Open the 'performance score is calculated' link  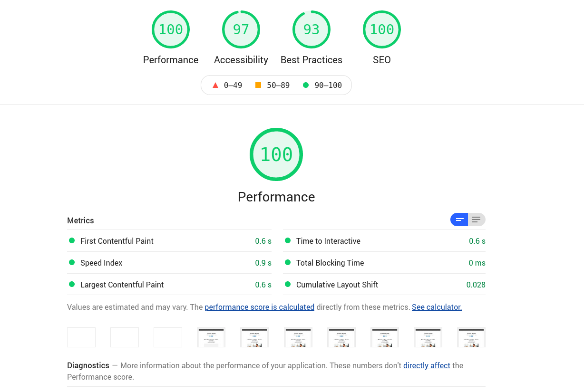tap(259, 307)
